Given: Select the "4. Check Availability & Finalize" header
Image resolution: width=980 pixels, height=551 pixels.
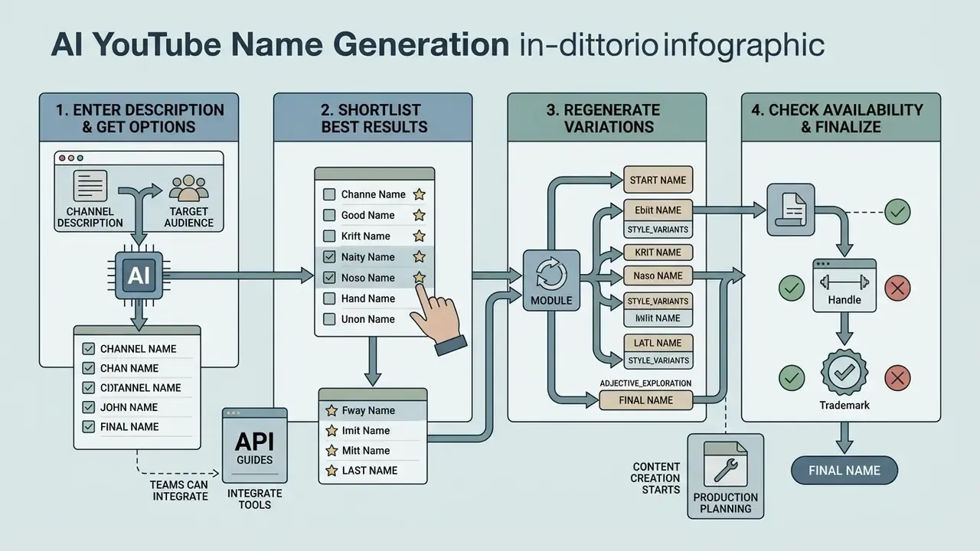Looking at the screenshot, I should (x=841, y=118).
